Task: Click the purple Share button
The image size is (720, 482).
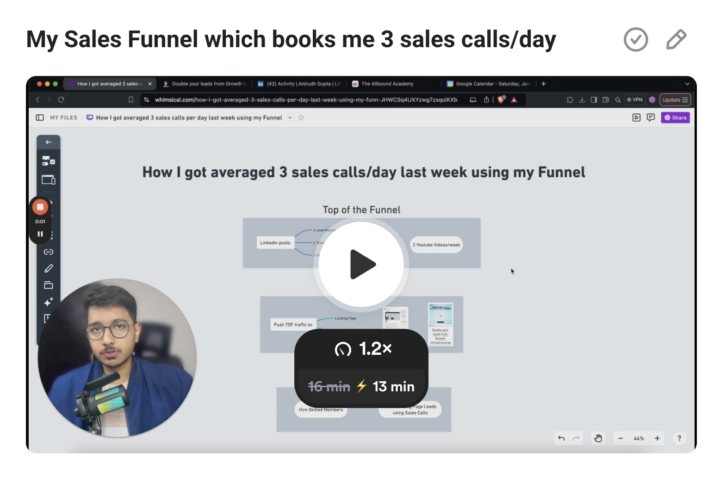Action: [x=675, y=118]
